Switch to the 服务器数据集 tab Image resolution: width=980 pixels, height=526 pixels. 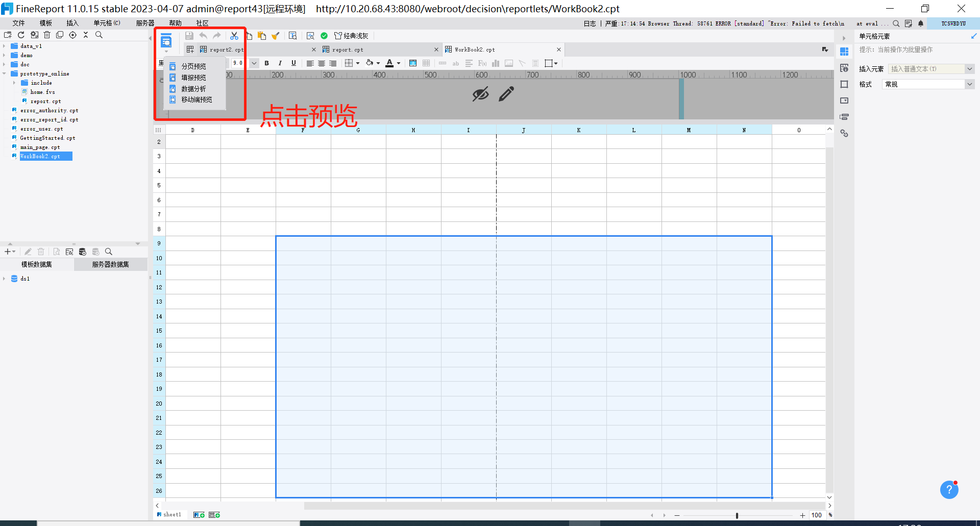(111, 264)
